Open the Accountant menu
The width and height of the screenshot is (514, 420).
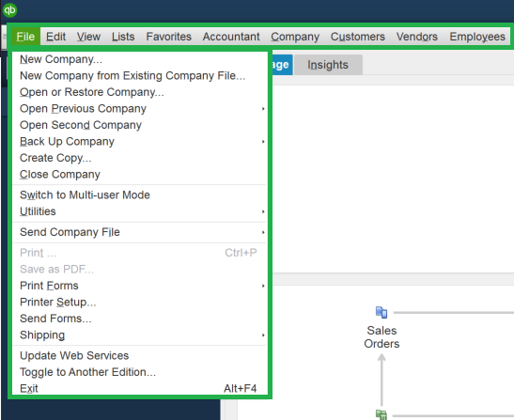pyautogui.click(x=231, y=37)
